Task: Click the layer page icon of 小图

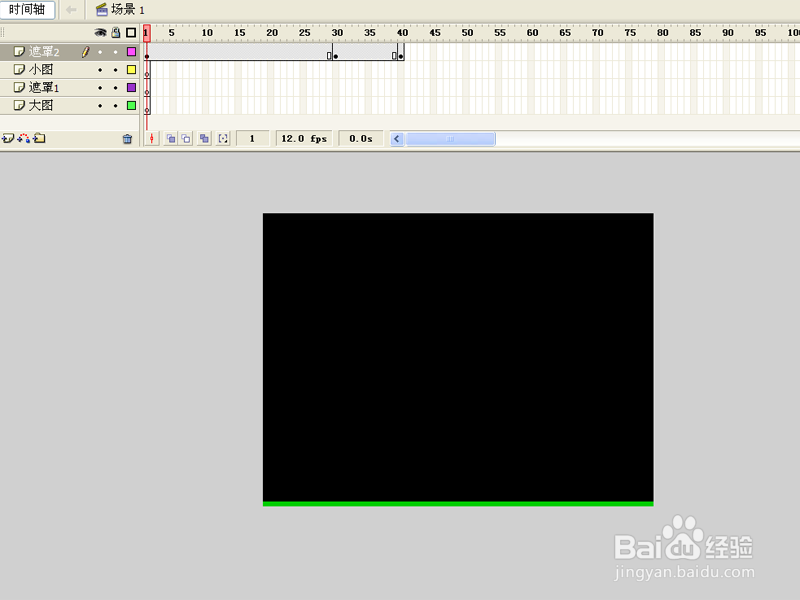Action: click(x=19, y=69)
